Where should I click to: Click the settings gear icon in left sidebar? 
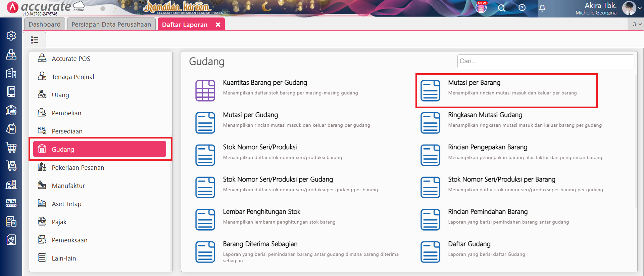[x=11, y=36]
